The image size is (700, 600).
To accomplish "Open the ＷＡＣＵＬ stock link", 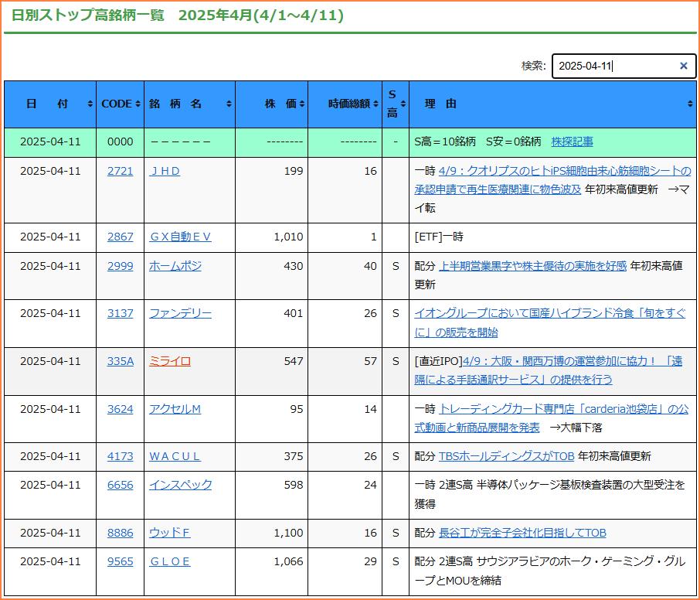I will [x=175, y=457].
